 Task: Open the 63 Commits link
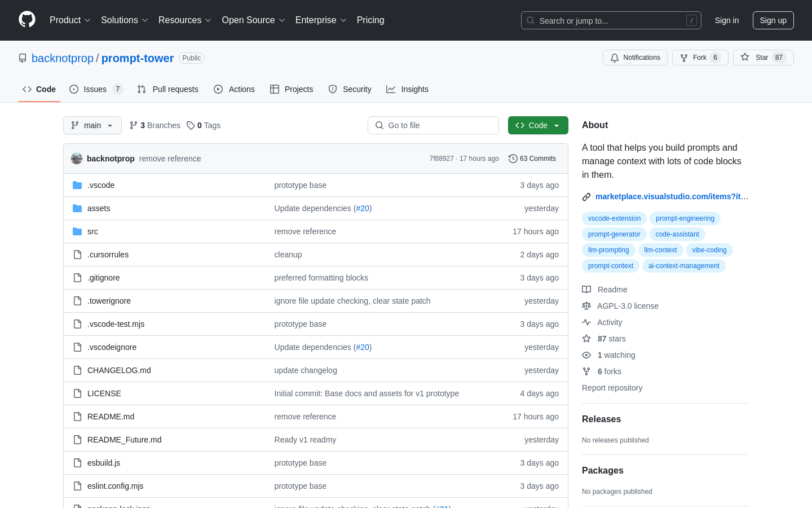click(x=532, y=159)
